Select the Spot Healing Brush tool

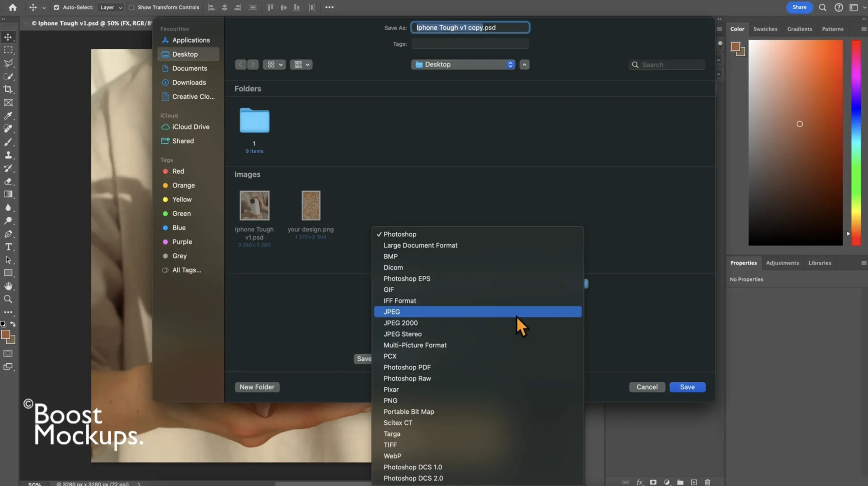pyautogui.click(x=8, y=129)
